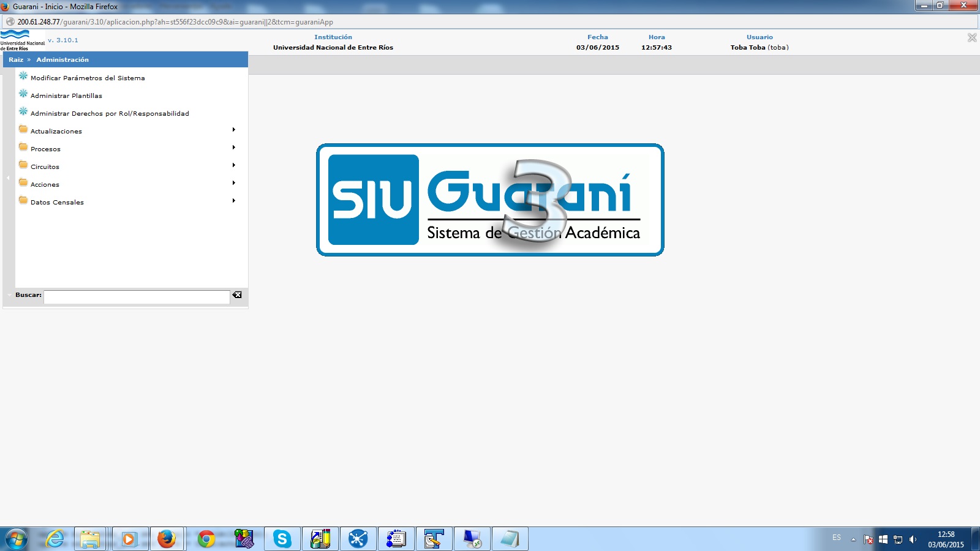Click the time 12:57:43 in the header
This screenshot has height=551, width=980.
click(x=657, y=47)
